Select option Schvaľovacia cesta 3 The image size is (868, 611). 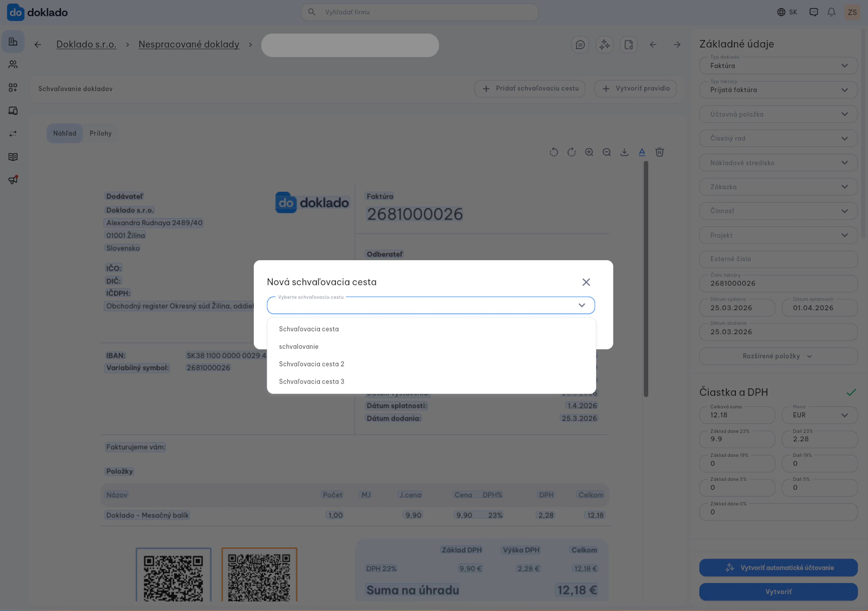pyautogui.click(x=431, y=382)
